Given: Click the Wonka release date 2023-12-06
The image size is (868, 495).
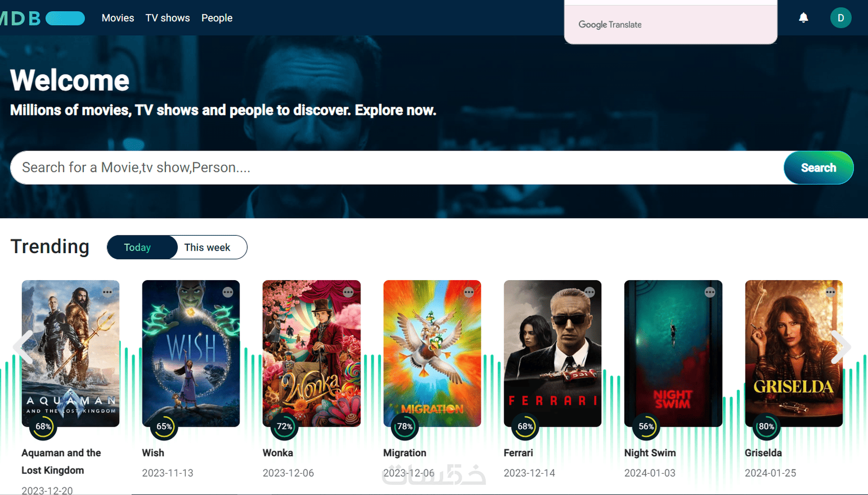Looking at the screenshot, I should pos(288,473).
